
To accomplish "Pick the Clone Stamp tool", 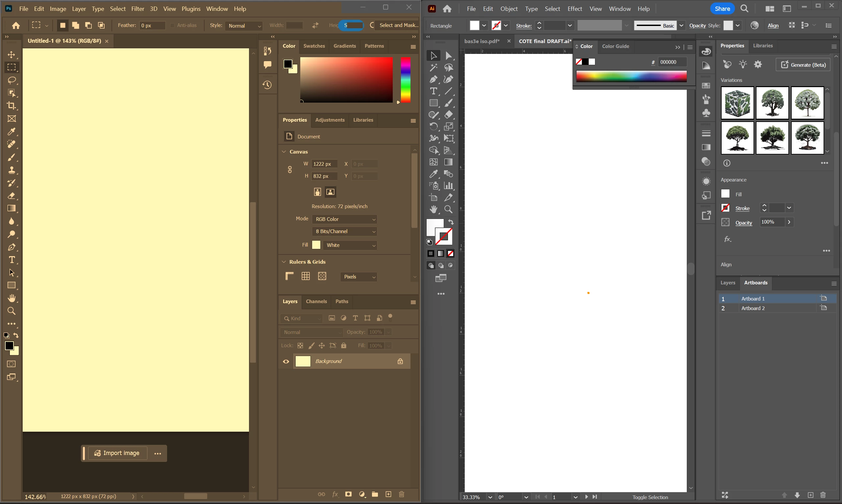I will click(12, 170).
